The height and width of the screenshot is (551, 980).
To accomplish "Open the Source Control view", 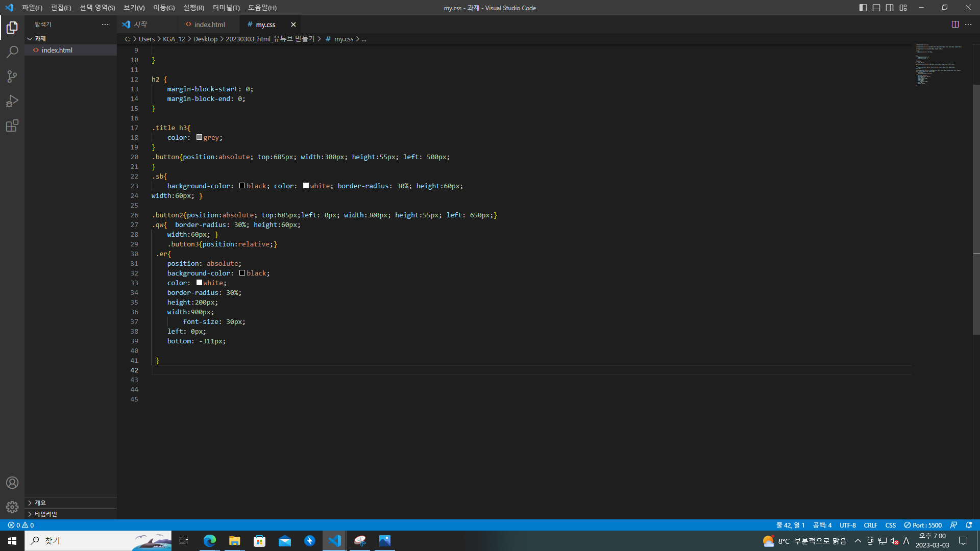I will coord(12,77).
